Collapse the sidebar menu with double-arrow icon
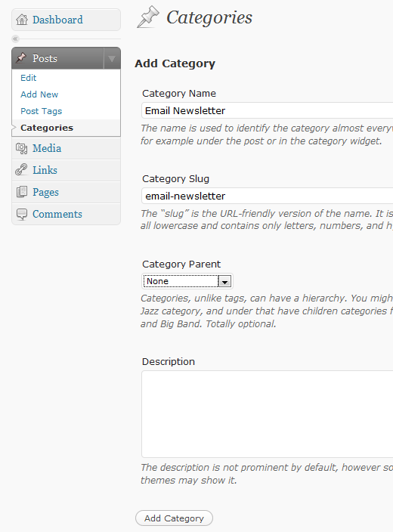Screen dimensions: 393x532 (x=15, y=39)
